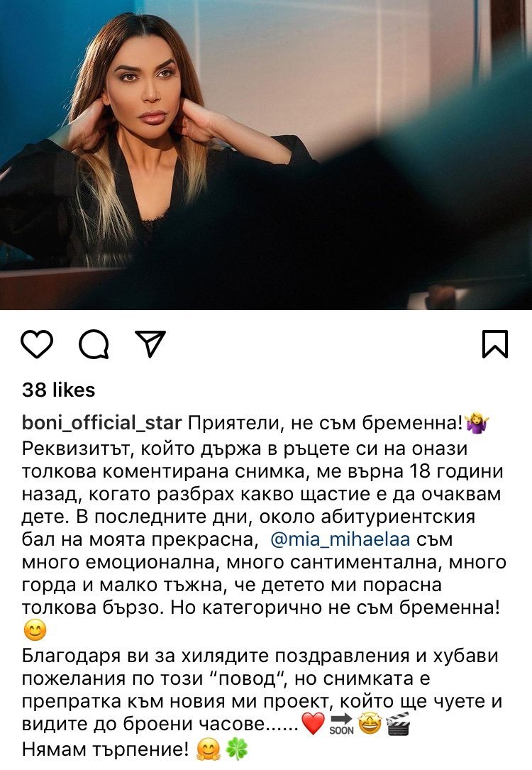Tap the post photo of the woman
Screen dimensions: 532x770
[266, 155]
